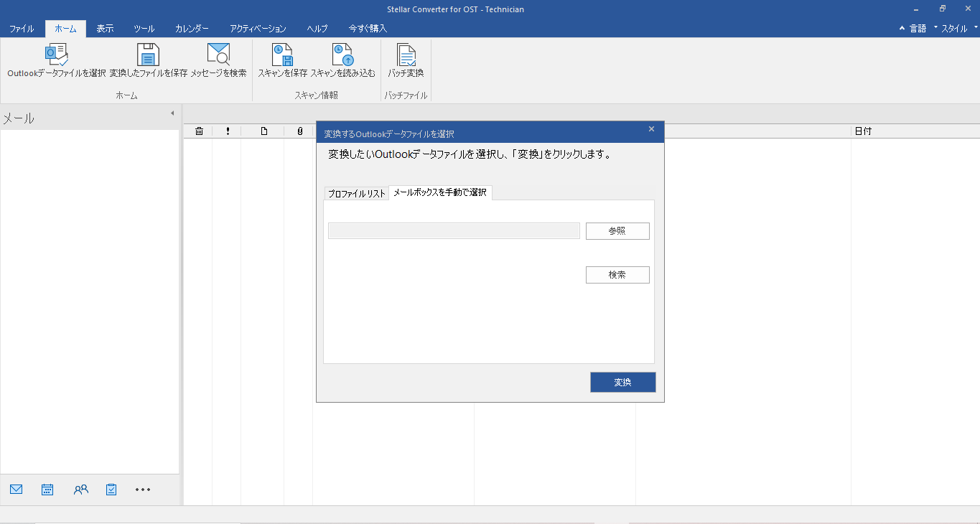Screen dimensions: 980x524
Task: Click the attachment paperclip column header
Action: [299, 131]
